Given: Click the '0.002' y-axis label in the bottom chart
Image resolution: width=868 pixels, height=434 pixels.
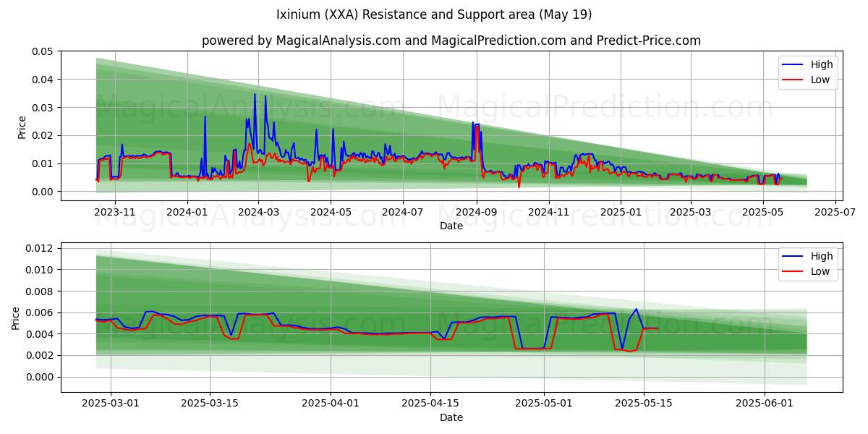Looking at the screenshot, I should click(x=40, y=355).
